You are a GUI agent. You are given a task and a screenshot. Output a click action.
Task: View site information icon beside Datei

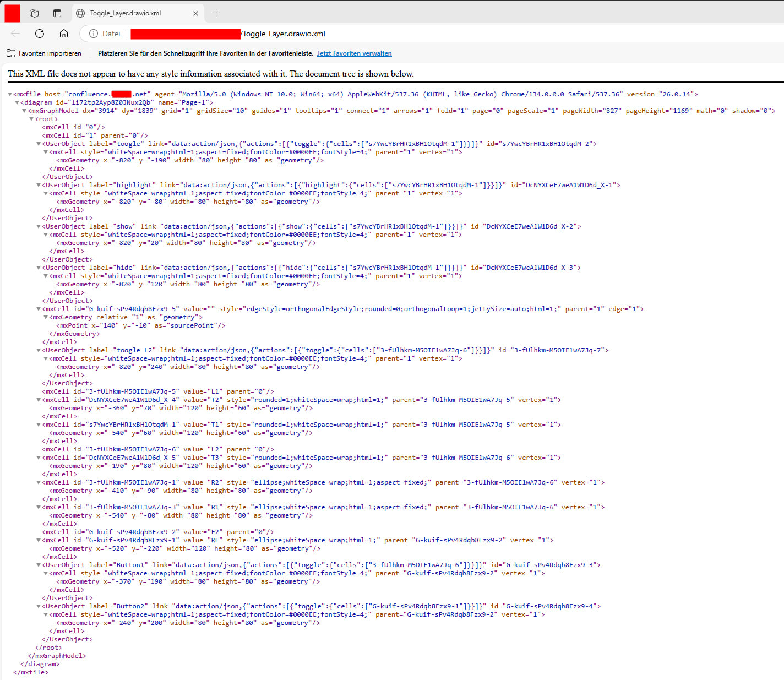point(94,34)
